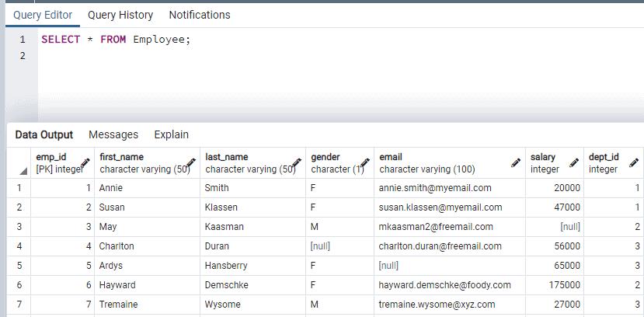Click the edit pencil icon on first_name column
This screenshot has width=644, height=317.
coord(191,163)
